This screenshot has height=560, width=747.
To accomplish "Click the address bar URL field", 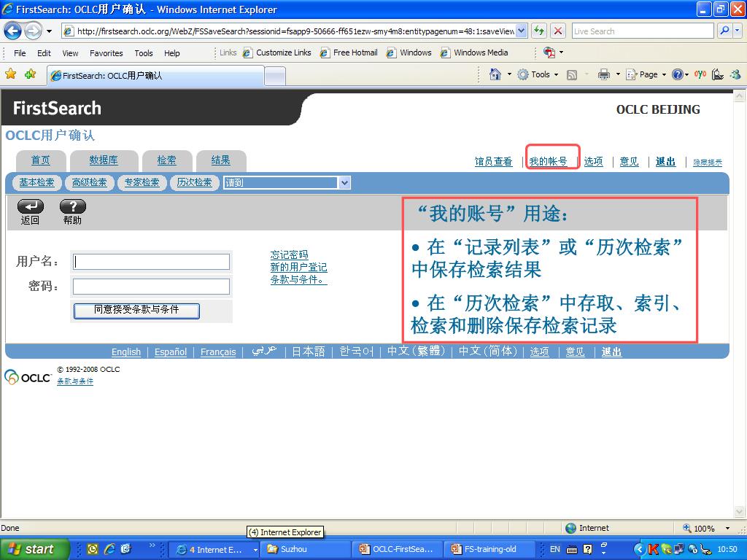I will (295, 31).
